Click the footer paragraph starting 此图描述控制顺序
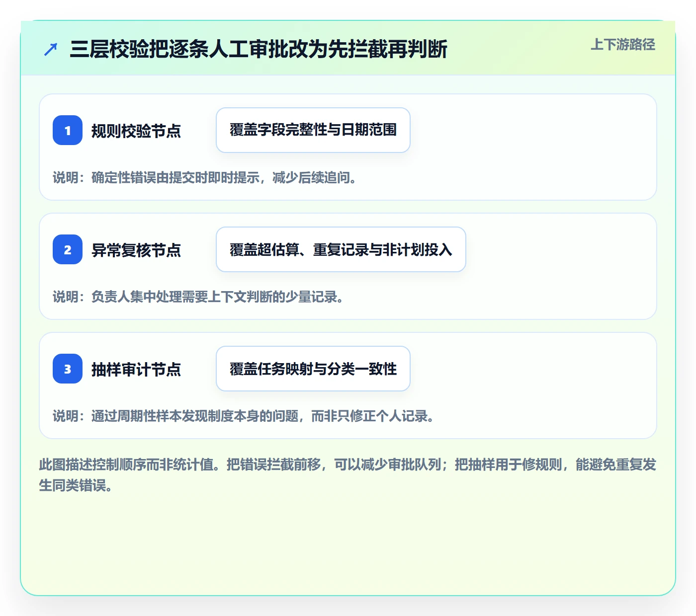Viewport: 696px width, 616px height. 348,475
